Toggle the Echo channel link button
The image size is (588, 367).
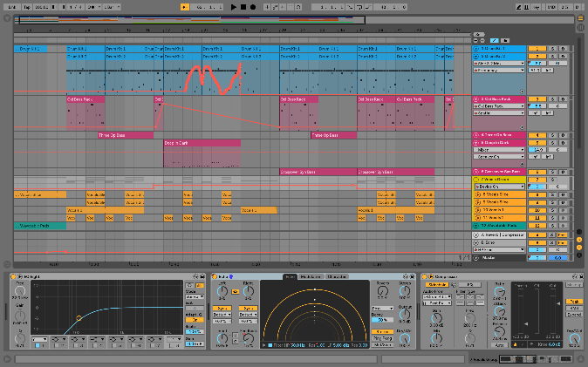tap(236, 291)
